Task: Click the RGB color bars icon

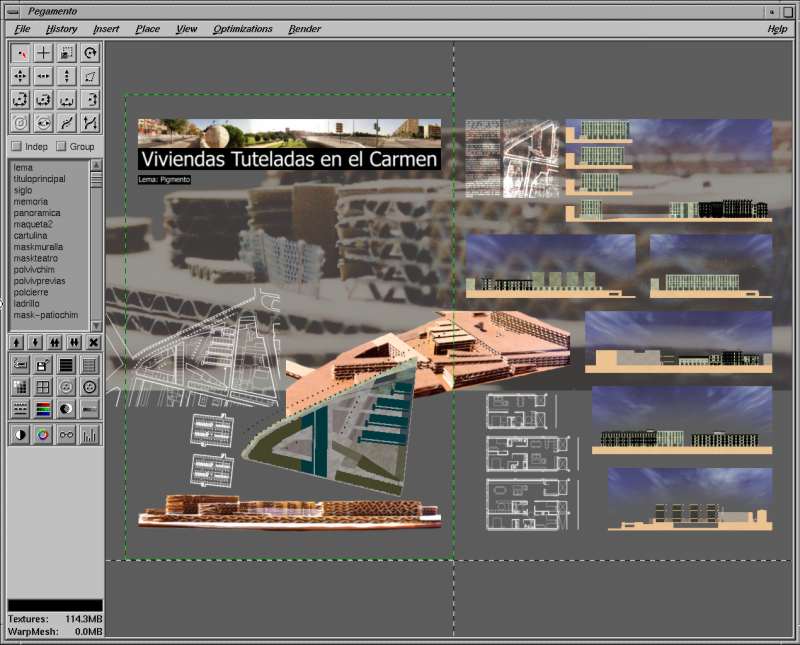Action: pyautogui.click(x=43, y=409)
